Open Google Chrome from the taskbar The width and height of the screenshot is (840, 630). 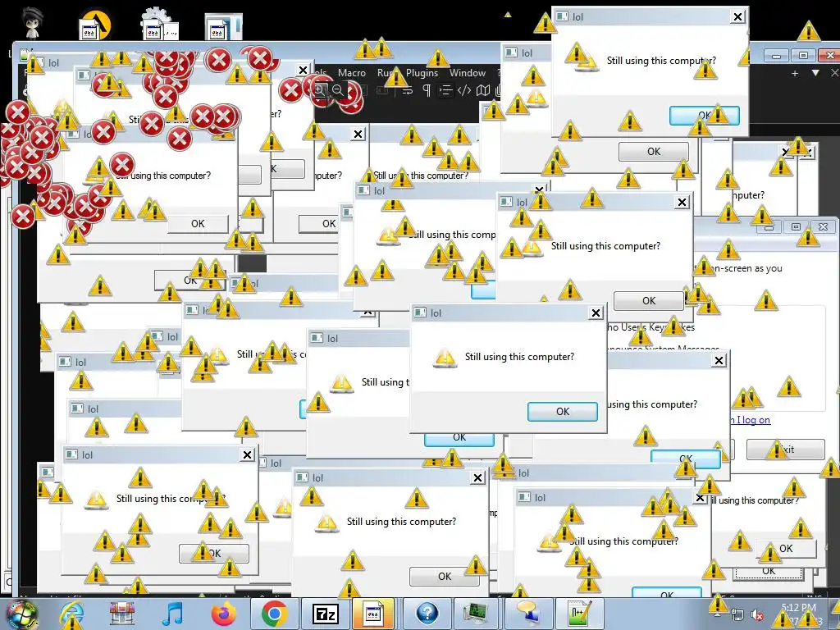click(x=274, y=614)
